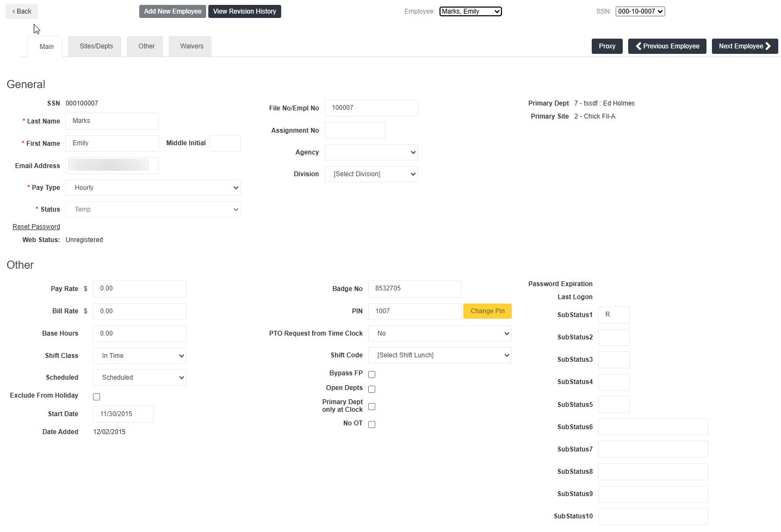
Task: Check the Open Depts box
Action: 372,389
